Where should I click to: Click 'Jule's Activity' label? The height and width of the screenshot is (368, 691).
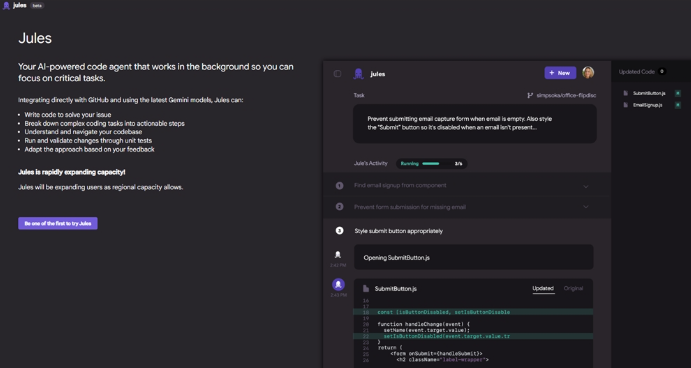(x=371, y=163)
